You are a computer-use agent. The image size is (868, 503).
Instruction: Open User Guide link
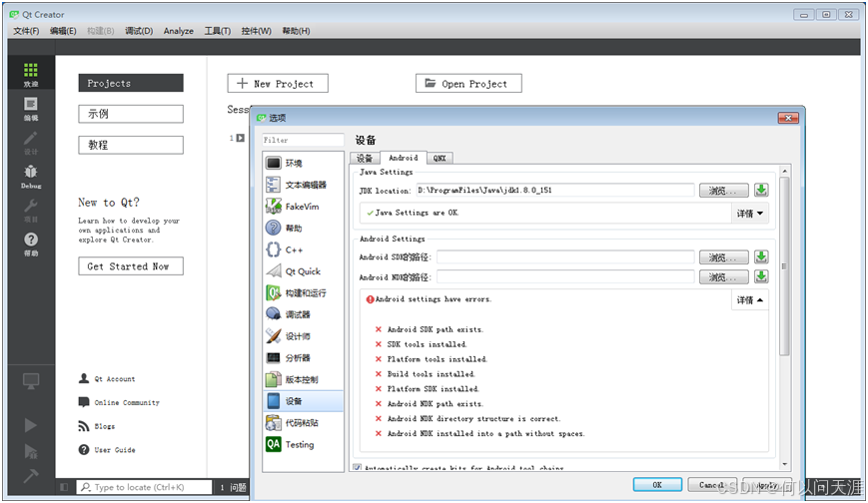pyautogui.click(x=108, y=450)
